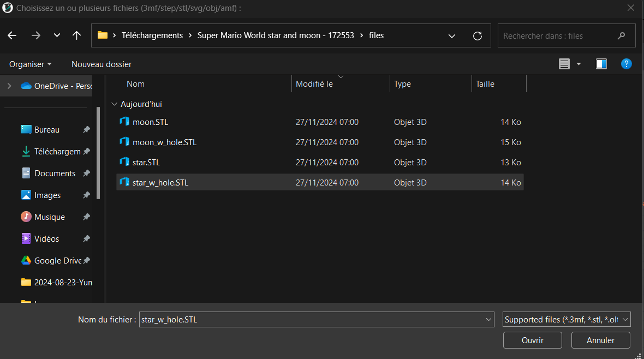Go forward with the right arrow
The image size is (644, 359).
coord(35,35)
